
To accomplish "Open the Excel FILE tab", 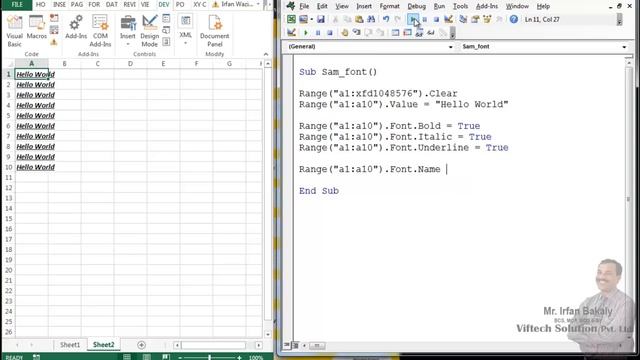I will (x=17, y=4).
